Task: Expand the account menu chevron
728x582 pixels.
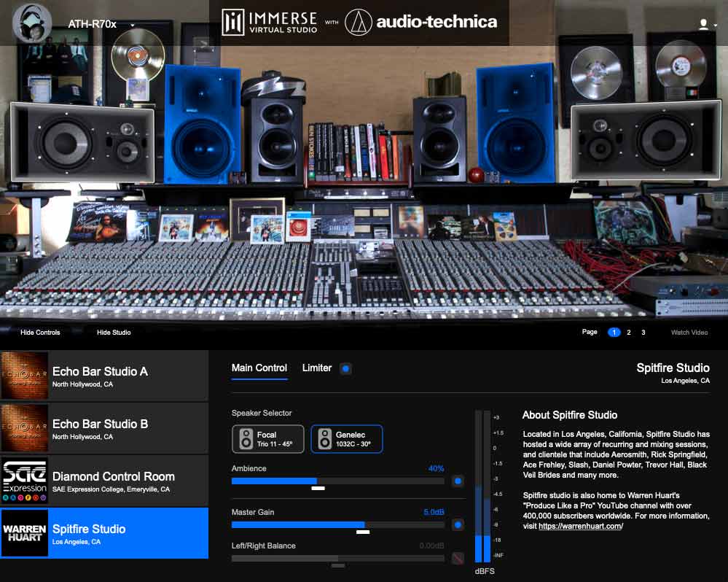Action: point(715,24)
